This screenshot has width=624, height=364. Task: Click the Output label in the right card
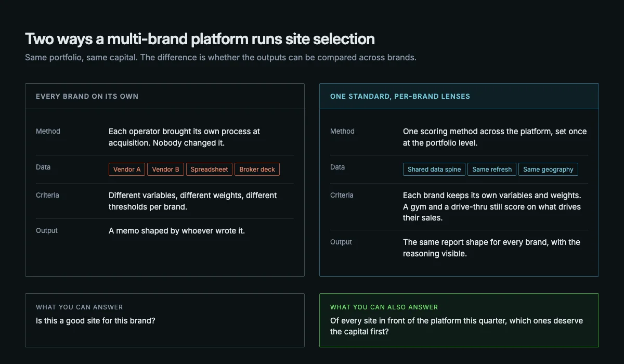[x=341, y=242]
